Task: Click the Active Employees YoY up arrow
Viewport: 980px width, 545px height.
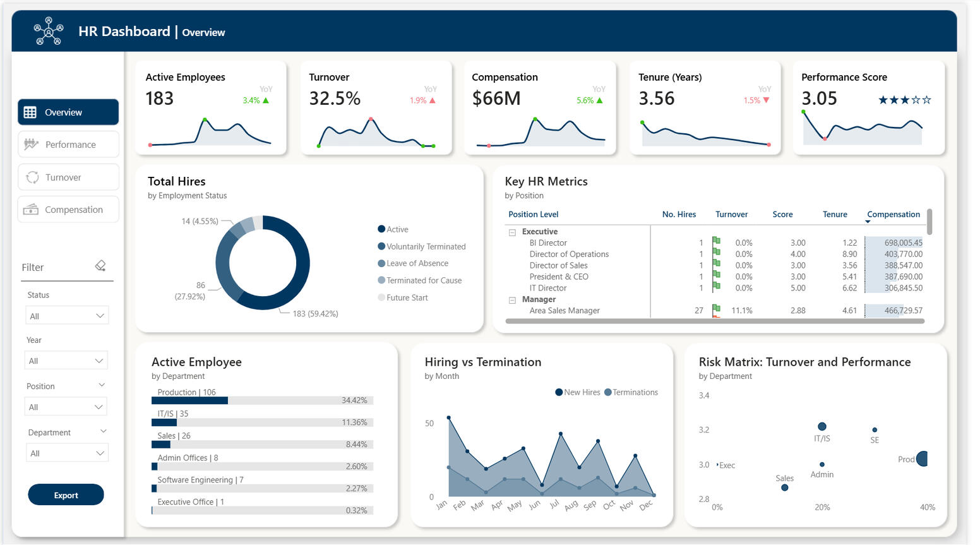Action: (266, 100)
